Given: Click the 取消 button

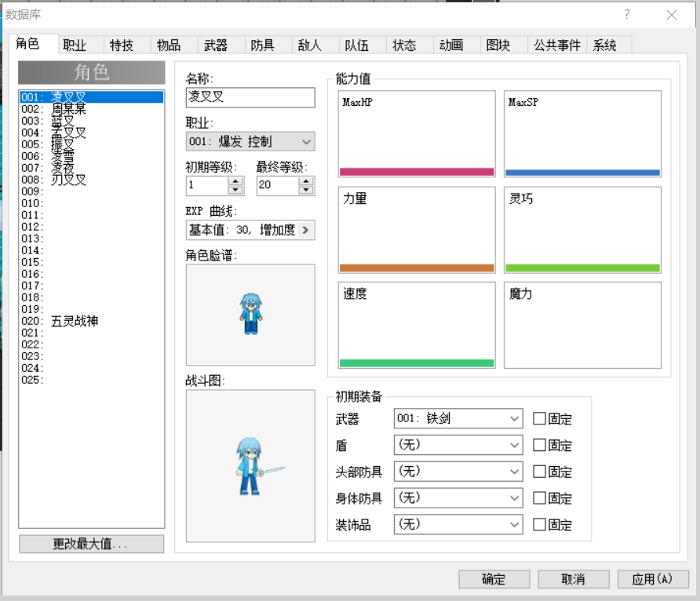Looking at the screenshot, I should click(x=574, y=579).
